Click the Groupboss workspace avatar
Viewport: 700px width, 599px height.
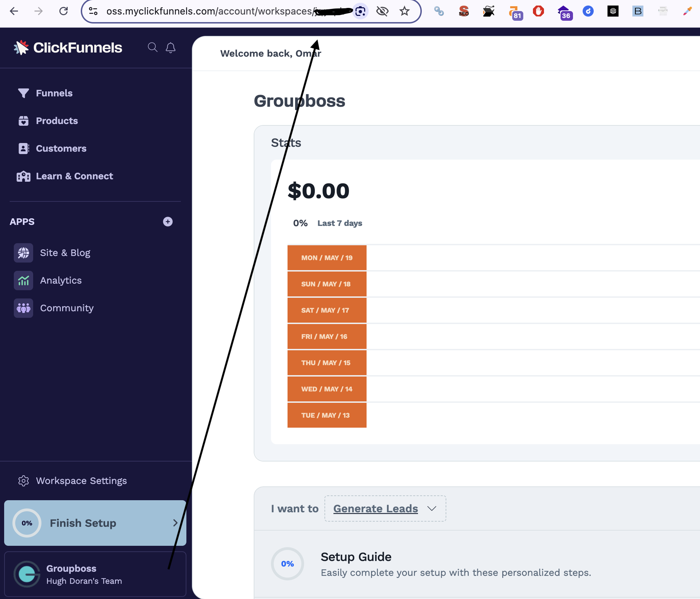pyautogui.click(x=27, y=574)
